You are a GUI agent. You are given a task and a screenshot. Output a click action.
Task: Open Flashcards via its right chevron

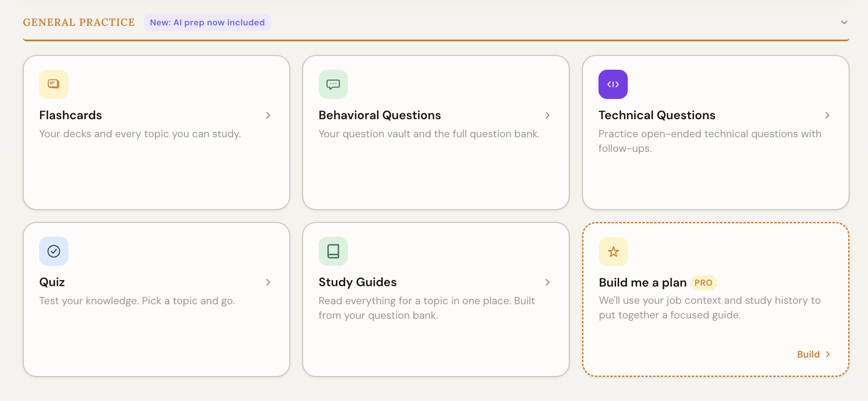tap(268, 115)
